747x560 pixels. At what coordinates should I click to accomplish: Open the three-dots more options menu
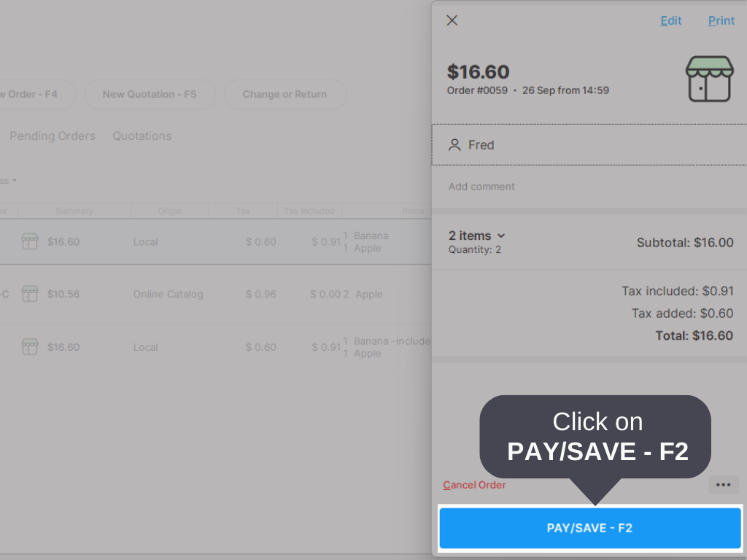(x=723, y=485)
